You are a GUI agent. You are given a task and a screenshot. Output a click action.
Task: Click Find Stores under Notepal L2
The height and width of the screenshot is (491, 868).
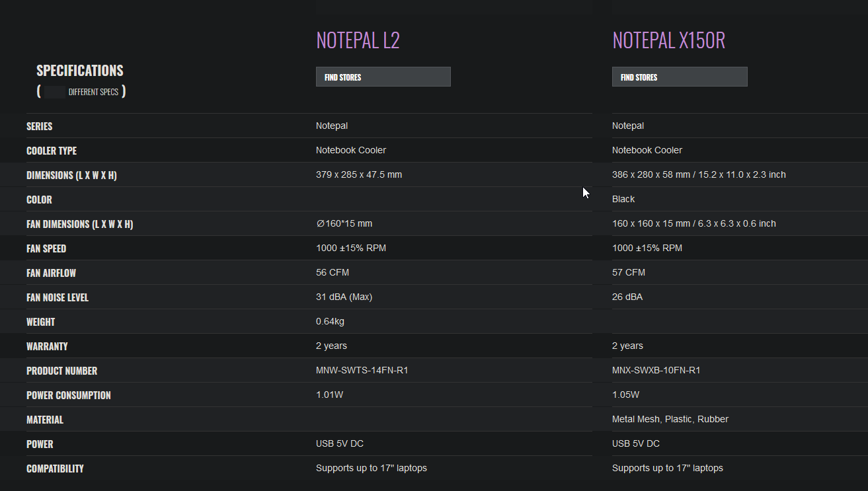tap(383, 77)
